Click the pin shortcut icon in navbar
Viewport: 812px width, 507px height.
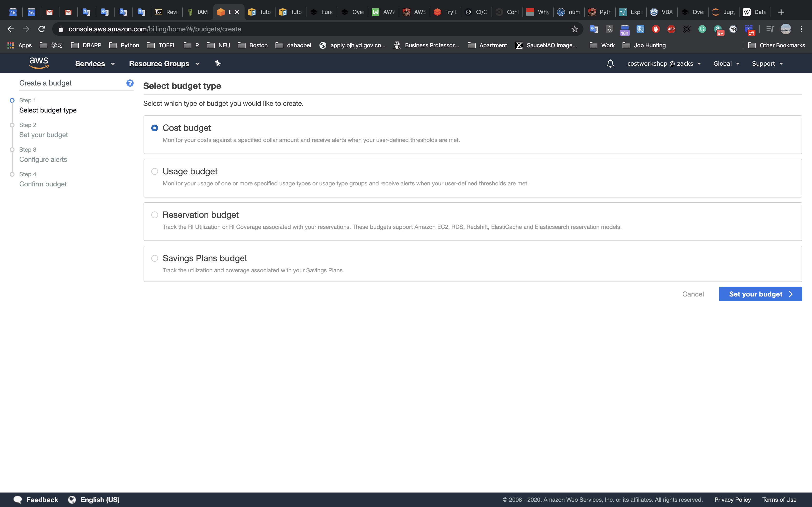point(218,63)
